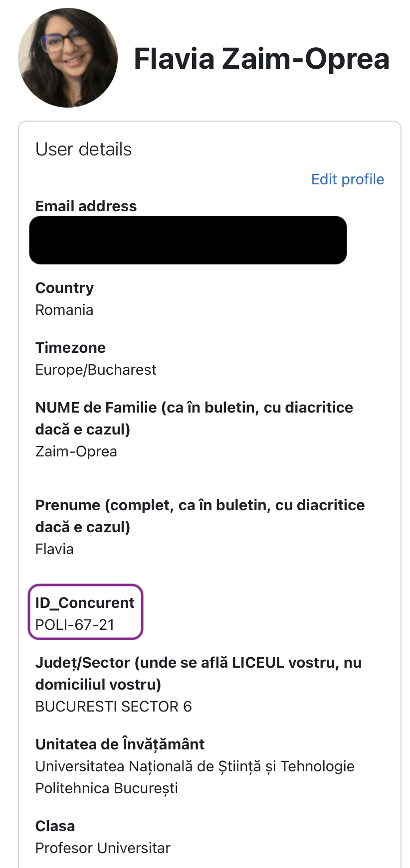
Task: Select the Zaim-Oprea family name value
Action: [76, 451]
